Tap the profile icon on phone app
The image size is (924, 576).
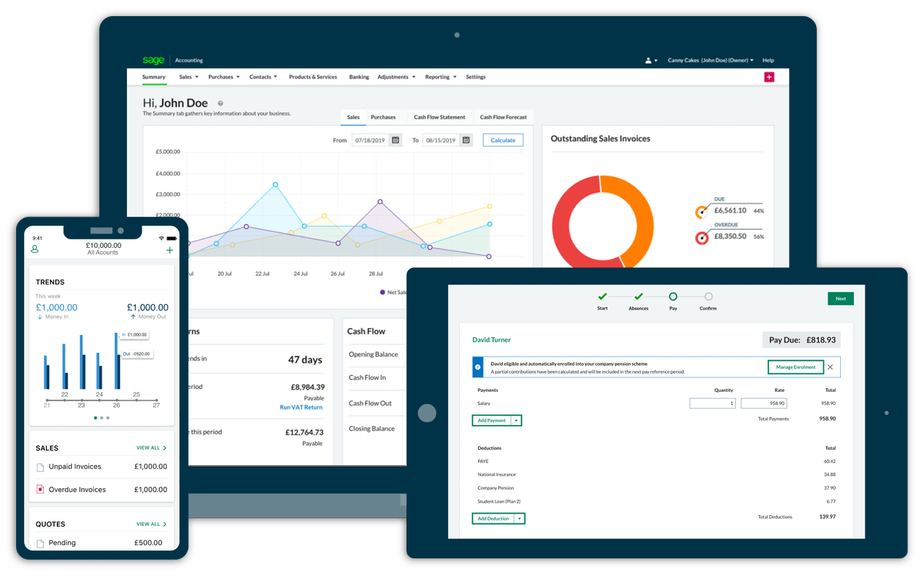35,249
